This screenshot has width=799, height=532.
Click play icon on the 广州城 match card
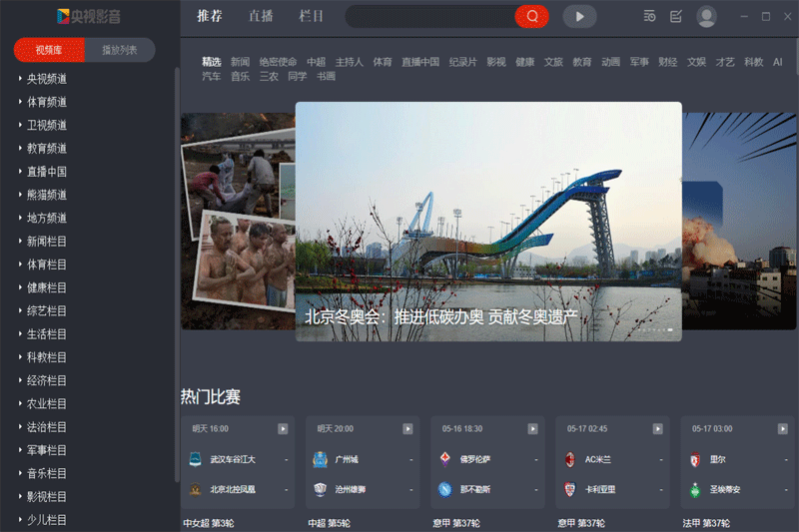(x=407, y=428)
